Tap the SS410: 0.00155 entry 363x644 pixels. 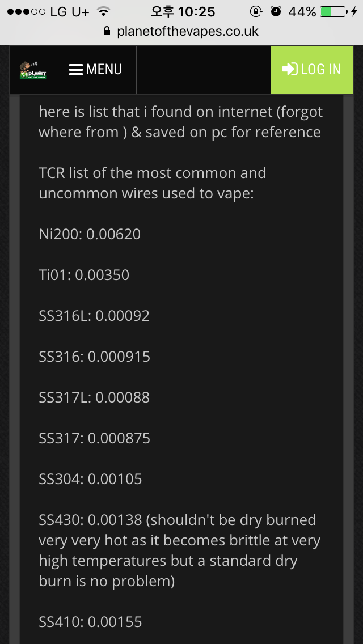[90, 622]
